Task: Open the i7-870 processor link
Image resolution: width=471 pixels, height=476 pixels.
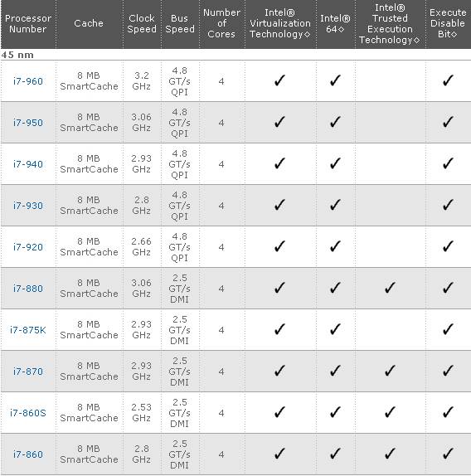Action: click(x=28, y=372)
